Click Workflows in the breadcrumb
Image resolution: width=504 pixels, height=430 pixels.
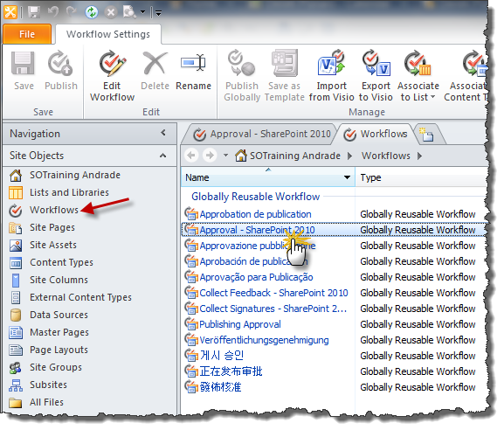(386, 156)
